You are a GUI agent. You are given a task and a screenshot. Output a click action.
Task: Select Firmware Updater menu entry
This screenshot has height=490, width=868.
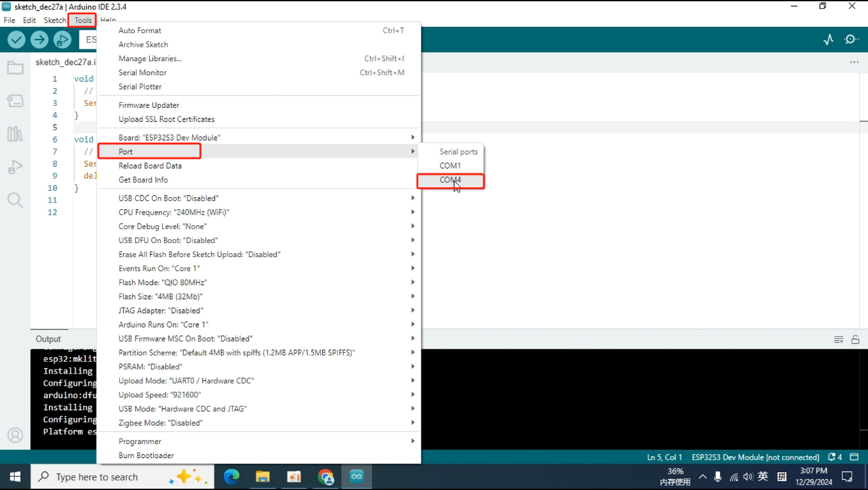coord(258,105)
